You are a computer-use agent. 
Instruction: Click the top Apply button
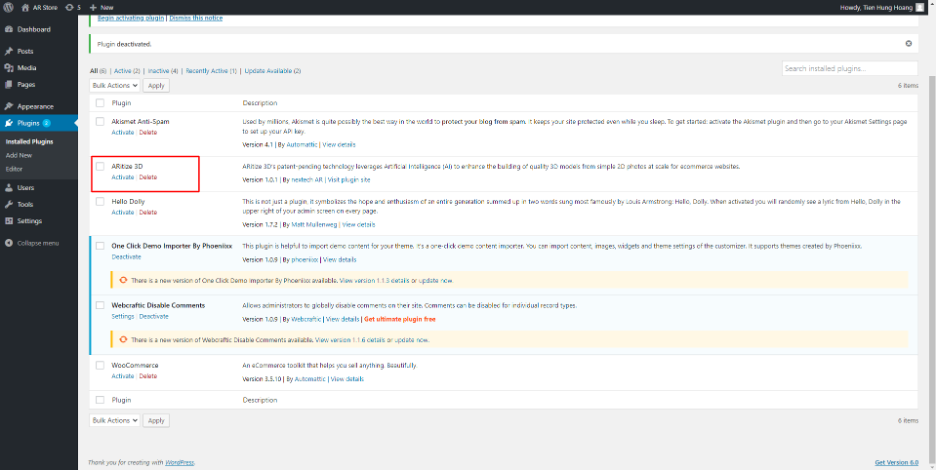point(156,85)
